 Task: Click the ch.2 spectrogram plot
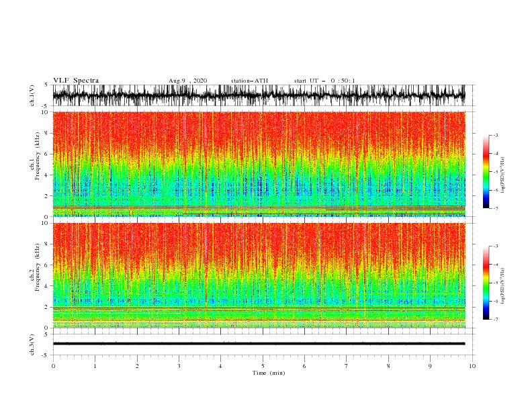pyautogui.click(x=259, y=275)
